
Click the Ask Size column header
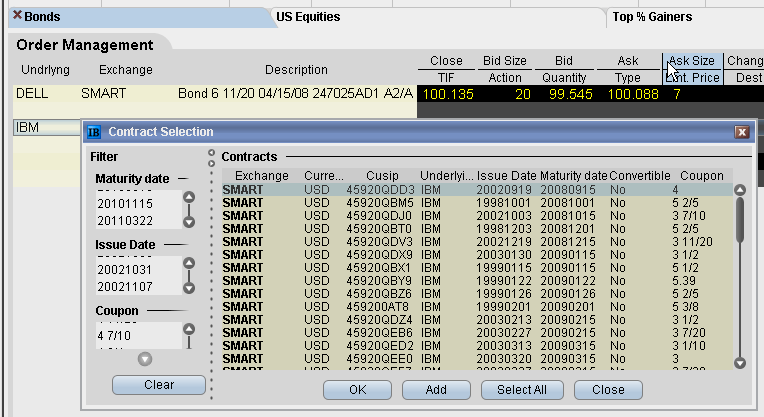[x=692, y=61]
